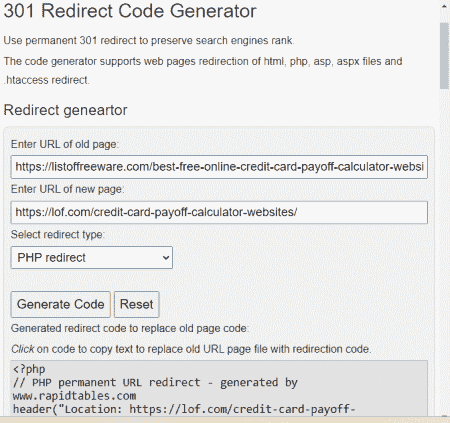Focus the new page URL text box
This screenshot has width=450, height=423.
click(219, 212)
